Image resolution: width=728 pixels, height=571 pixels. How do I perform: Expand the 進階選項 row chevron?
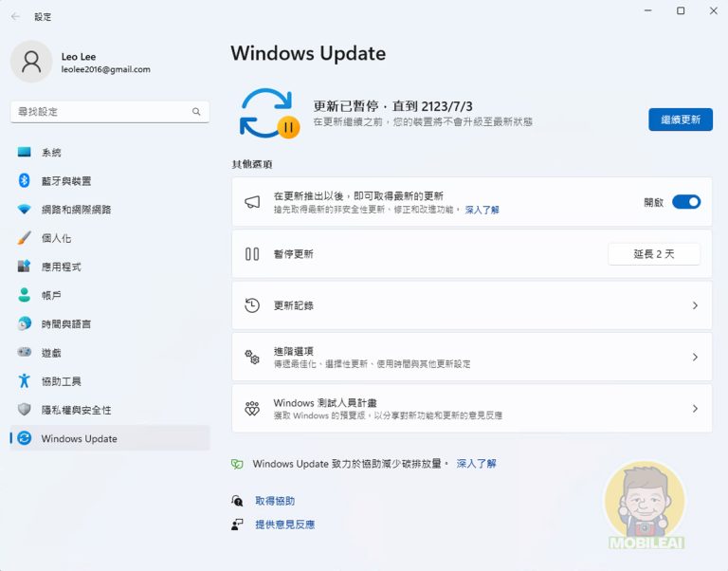(x=695, y=357)
